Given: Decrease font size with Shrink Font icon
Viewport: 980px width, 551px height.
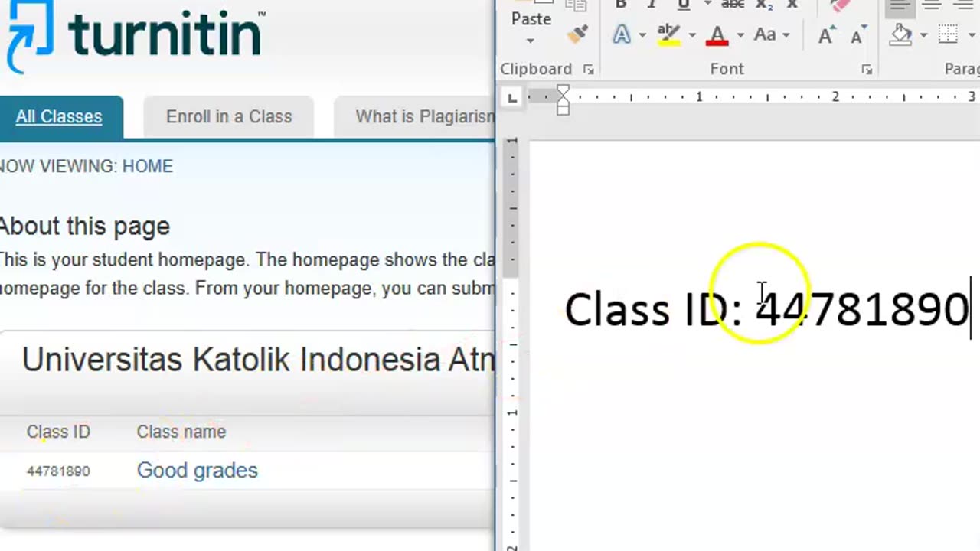Looking at the screenshot, I should [857, 35].
